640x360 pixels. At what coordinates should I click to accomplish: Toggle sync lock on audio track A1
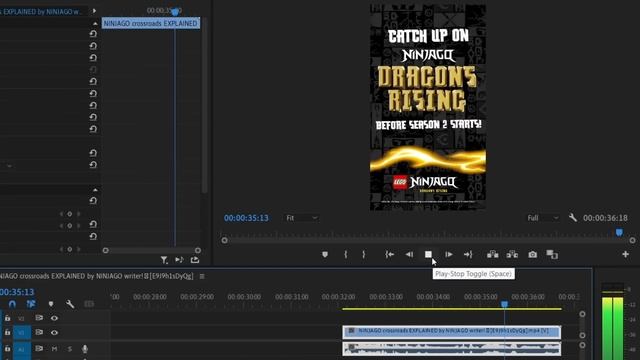coord(39,349)
